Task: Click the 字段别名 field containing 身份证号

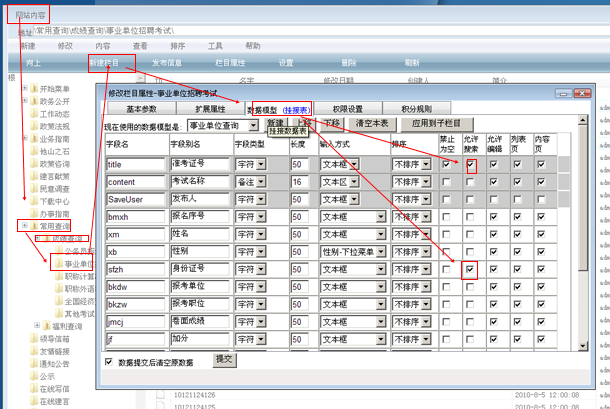Action: (200, 269)
